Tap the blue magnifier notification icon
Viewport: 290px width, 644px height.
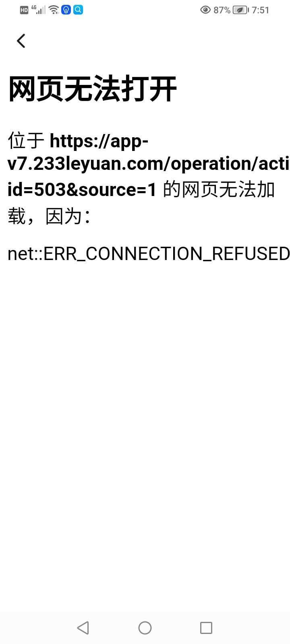point(78,10)
